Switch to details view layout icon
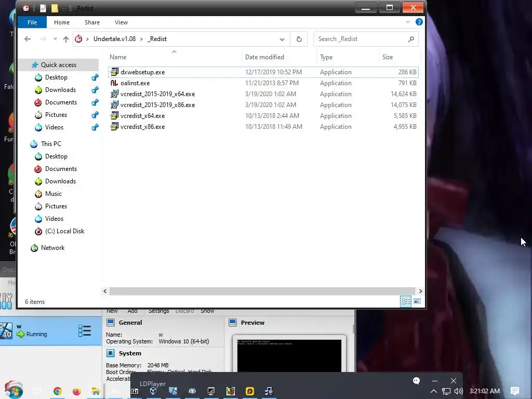This screenshot has height=399, width=532. pyautogui.click(x=406, y=301)
